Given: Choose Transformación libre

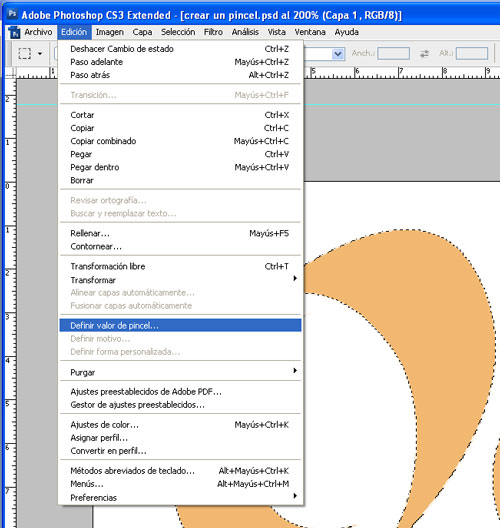Looking at the screenshot, I should 180,266.
